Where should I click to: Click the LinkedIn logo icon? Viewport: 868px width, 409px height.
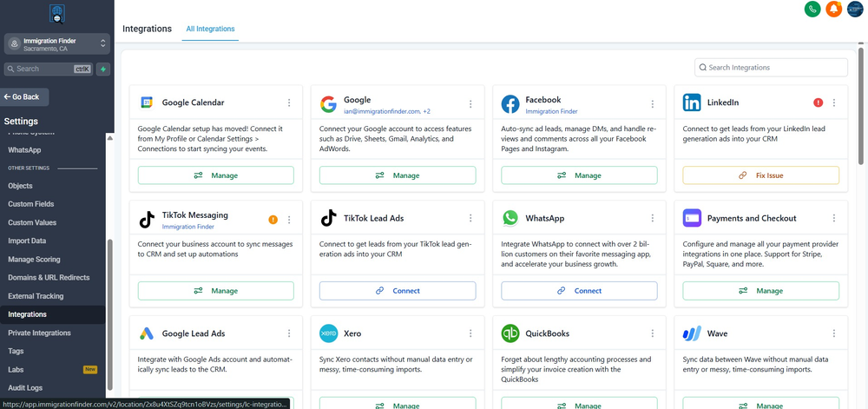[x=692, y=102]
